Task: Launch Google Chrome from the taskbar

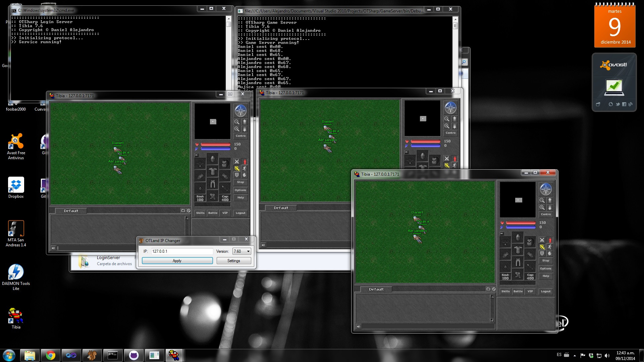Action: click(x=51, y=355)
